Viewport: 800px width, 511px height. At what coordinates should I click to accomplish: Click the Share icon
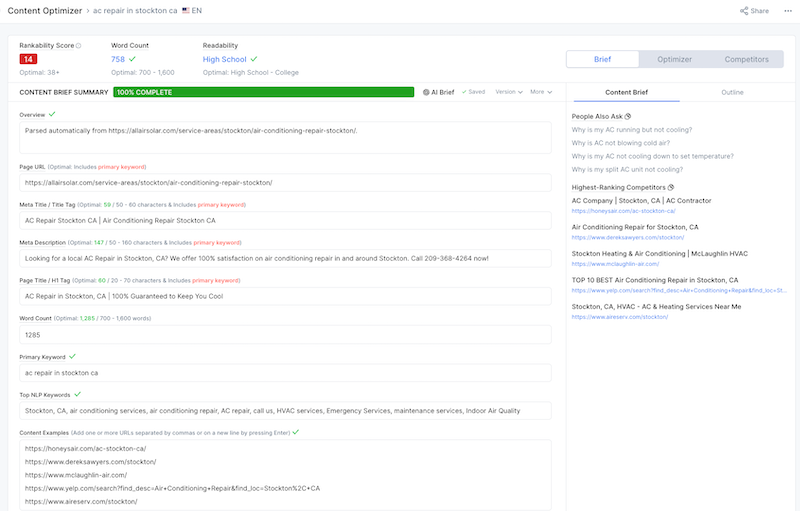click(x=744, y=11)
